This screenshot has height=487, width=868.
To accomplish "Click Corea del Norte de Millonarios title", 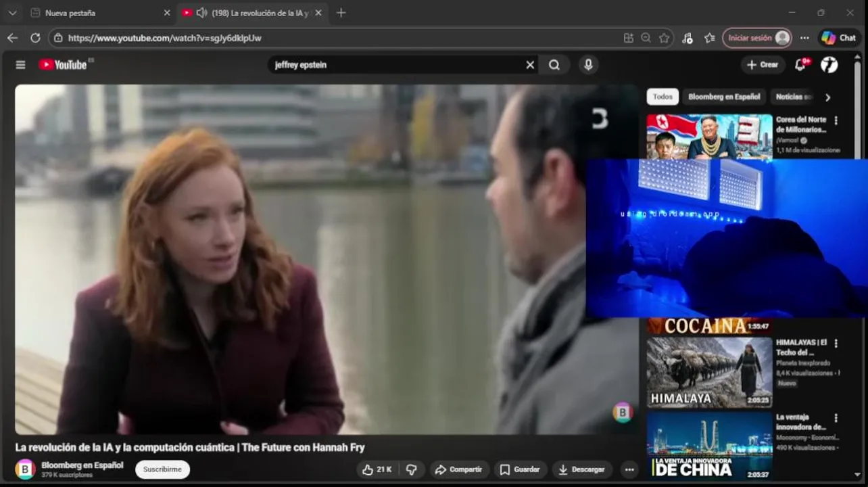I will point(801,124).
